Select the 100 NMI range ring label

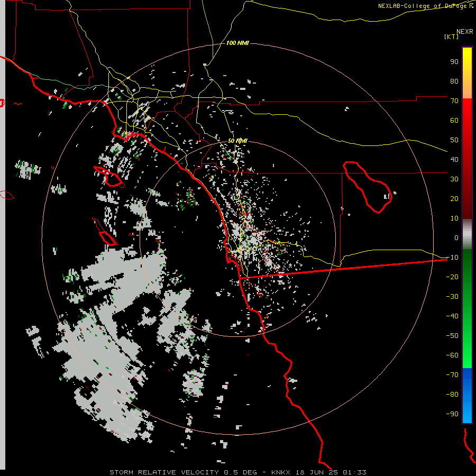[x=237, y=43]
